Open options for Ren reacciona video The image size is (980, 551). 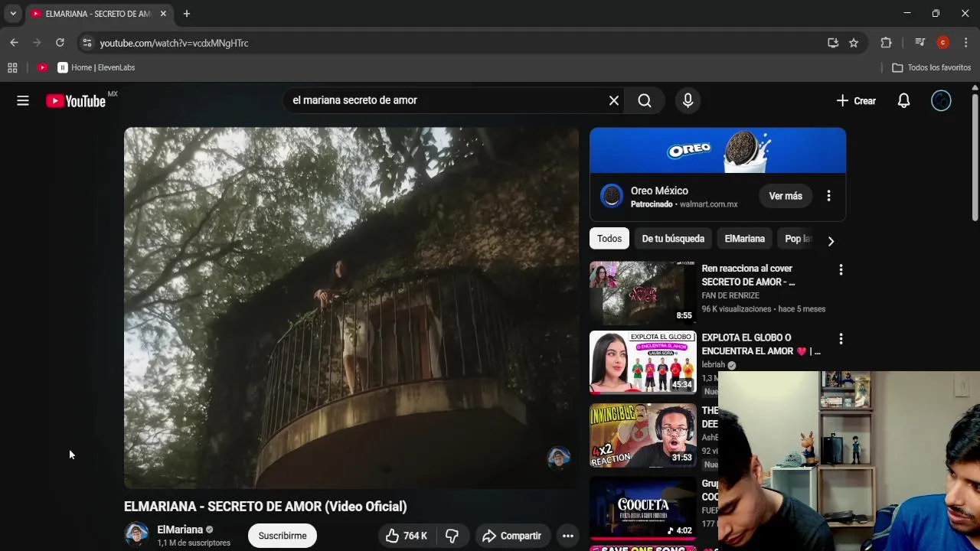[841, 269]
